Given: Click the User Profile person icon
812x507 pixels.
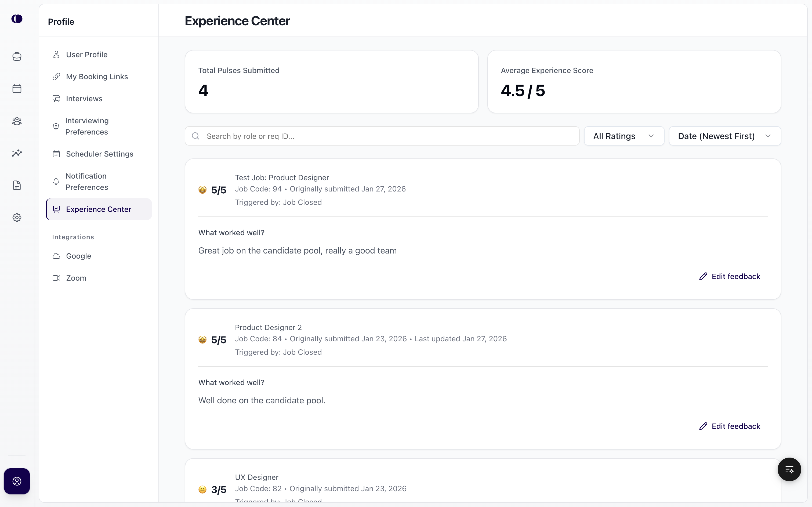Looking at the screenshot, I should pyautogui.click(x=56, y=54).
